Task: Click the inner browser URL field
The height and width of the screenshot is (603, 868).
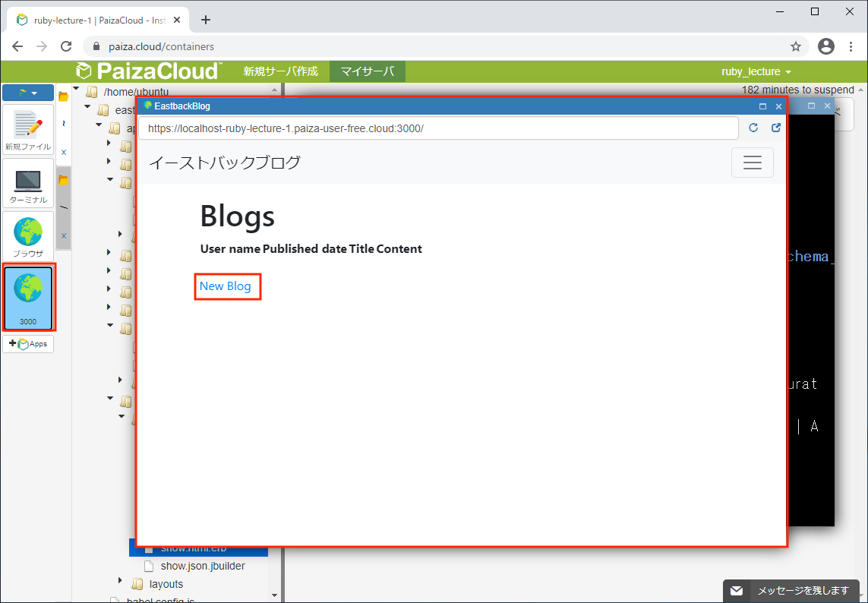Action: point(437,128)
